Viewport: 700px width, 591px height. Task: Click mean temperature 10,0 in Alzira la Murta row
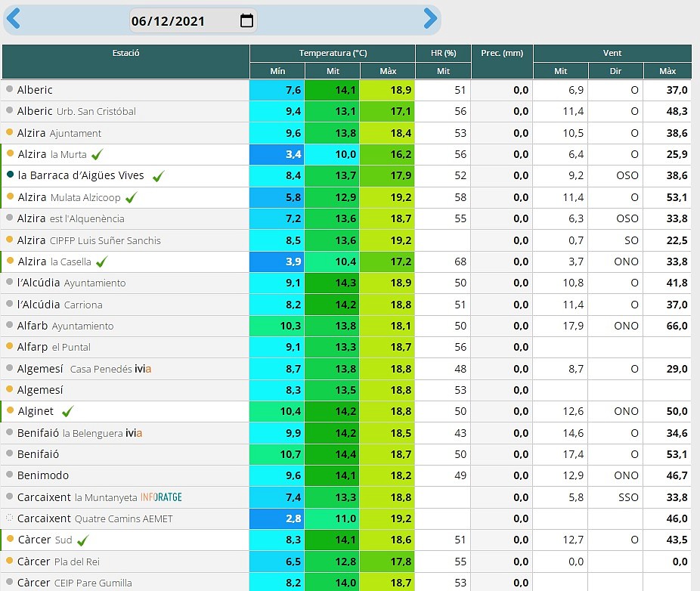coord(332,154)
